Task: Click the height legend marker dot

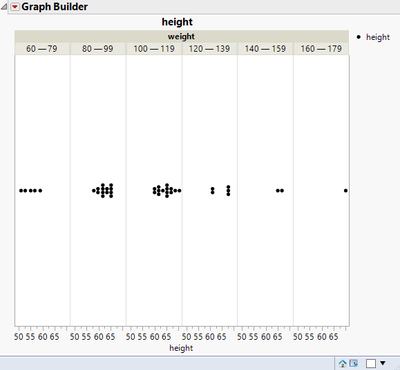Action: click(359, 37)
